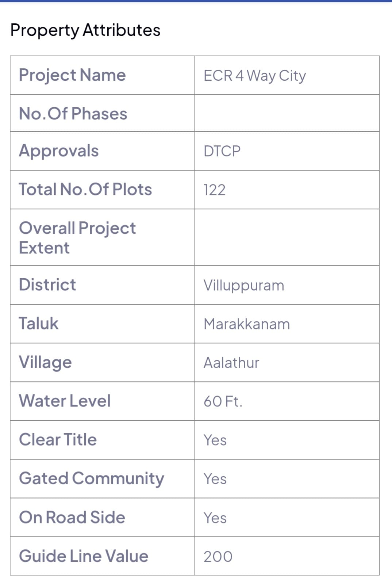
Task: Click the Yes value beside Clear Title
Action: (215, 440)
